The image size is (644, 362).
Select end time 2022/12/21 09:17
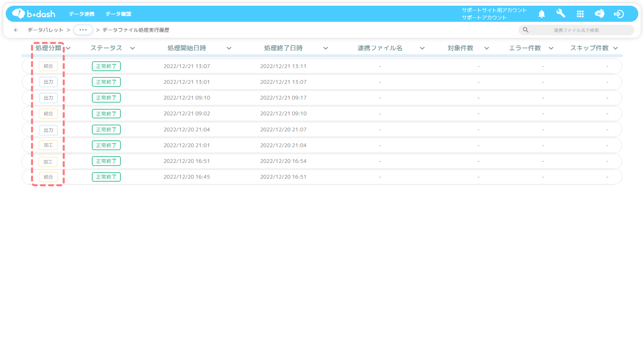(x=283, y=98)
